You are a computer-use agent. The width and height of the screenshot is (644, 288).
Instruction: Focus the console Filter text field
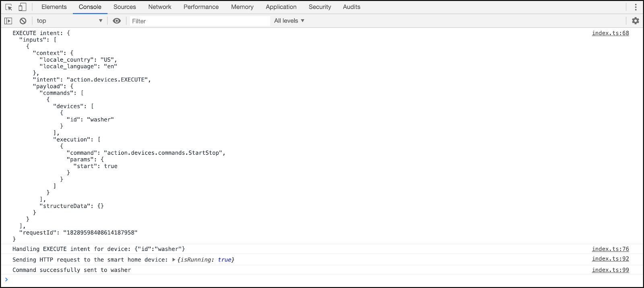pos(199,21)
